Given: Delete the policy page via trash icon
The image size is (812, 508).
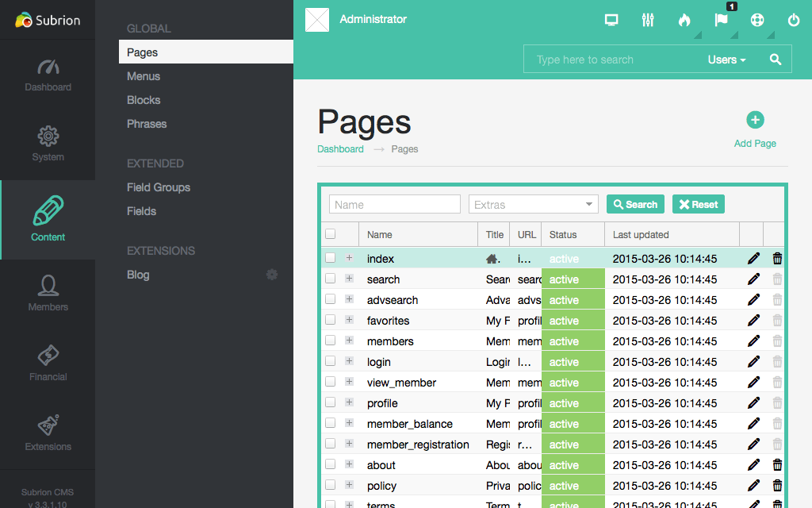Looking at the screenshot, I should click(777, 486).
